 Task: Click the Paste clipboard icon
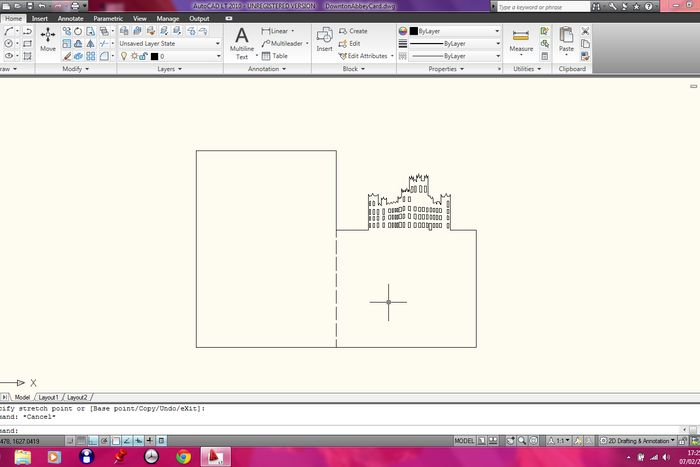(566, 39)
